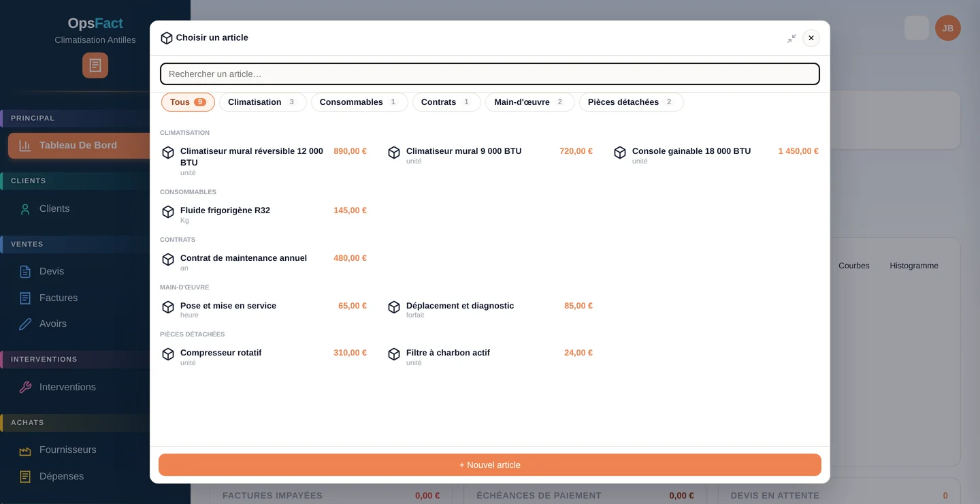Choose Contrat de maintenance annuel
Viewport: 980px width, 504px height.
[264, 263]
